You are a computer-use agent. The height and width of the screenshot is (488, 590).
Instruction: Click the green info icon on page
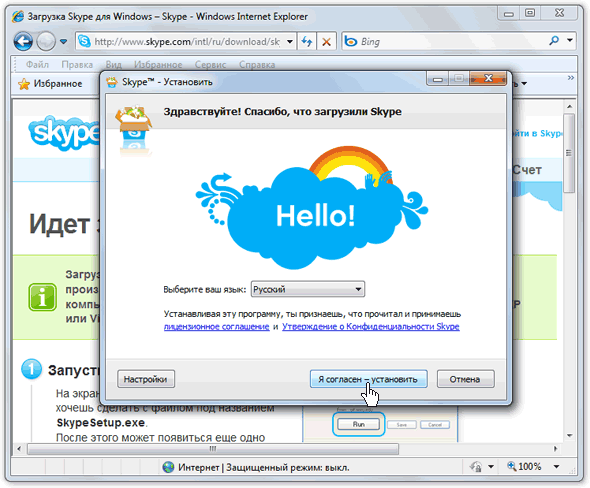click(x=43, y=297)
